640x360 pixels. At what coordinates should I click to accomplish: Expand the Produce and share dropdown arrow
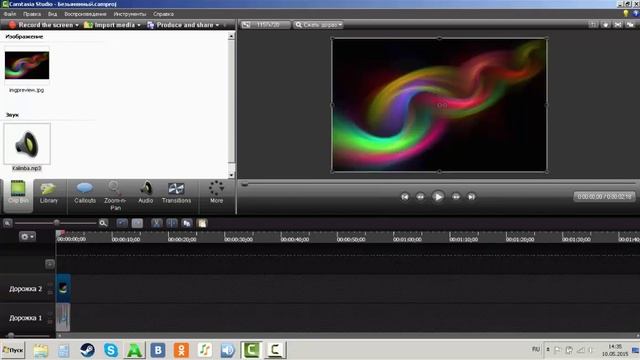217,25
